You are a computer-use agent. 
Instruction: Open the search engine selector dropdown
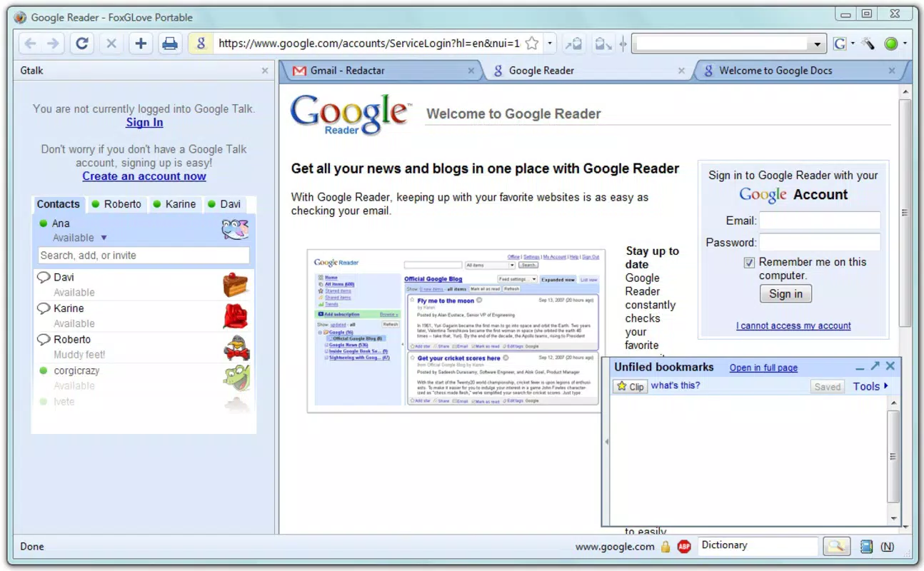click(x=853, y=44)
